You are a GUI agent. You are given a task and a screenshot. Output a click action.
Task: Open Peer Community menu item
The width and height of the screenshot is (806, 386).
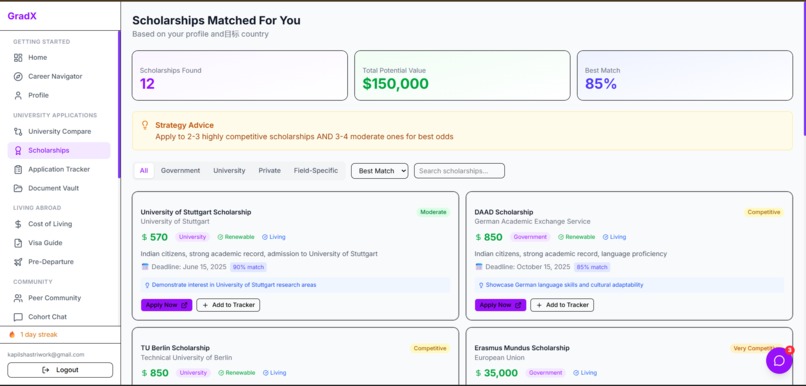(59, 298)
